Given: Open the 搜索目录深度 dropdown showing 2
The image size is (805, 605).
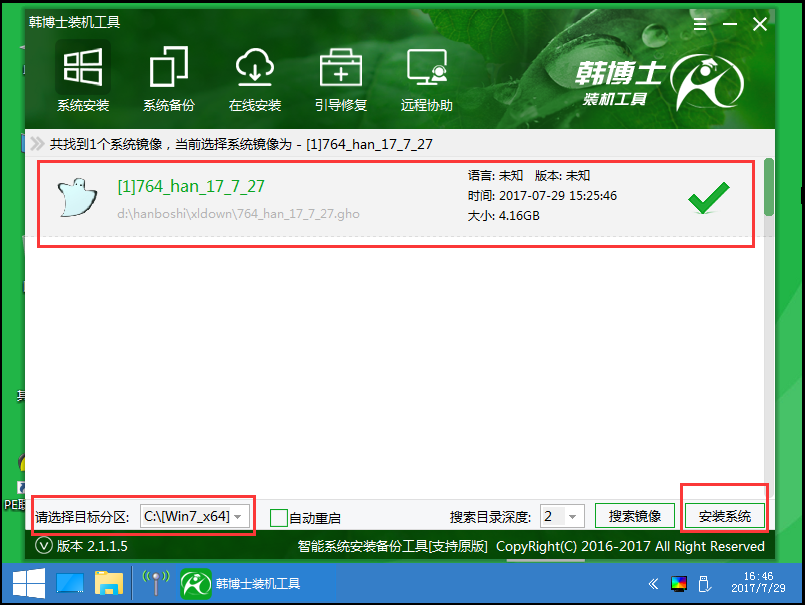Looking at the screenshot, I should coord(562,516).
